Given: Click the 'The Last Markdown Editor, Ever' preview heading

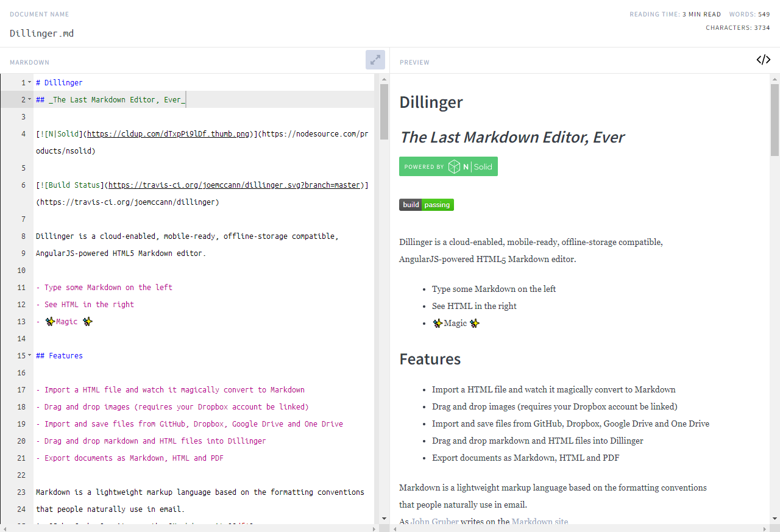Looking at the screenshot, I should 512,137.
